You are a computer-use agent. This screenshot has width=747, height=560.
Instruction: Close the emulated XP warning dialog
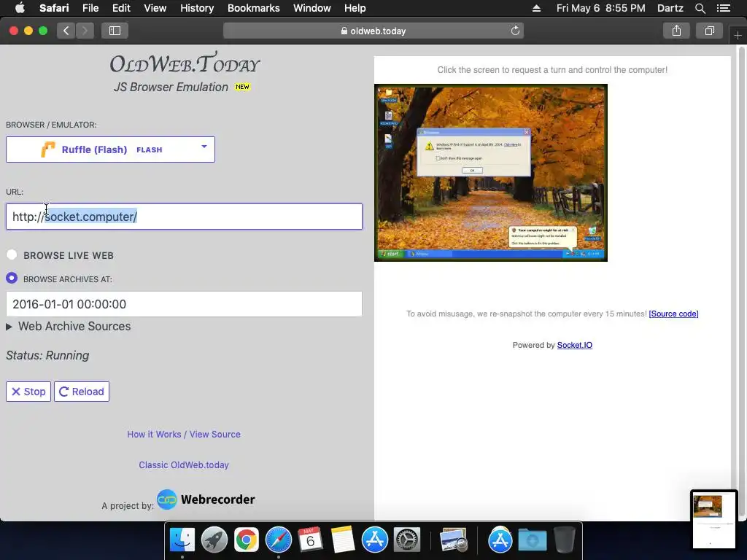[x=527, y=132]
